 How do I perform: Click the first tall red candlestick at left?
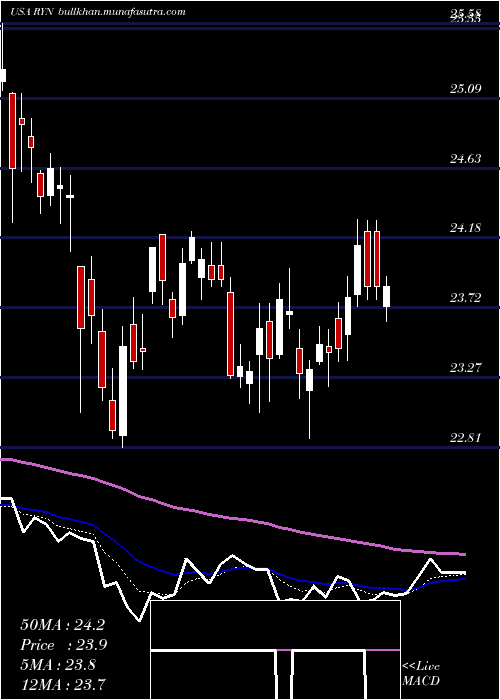pyautogui.click(x=12, y=131)
